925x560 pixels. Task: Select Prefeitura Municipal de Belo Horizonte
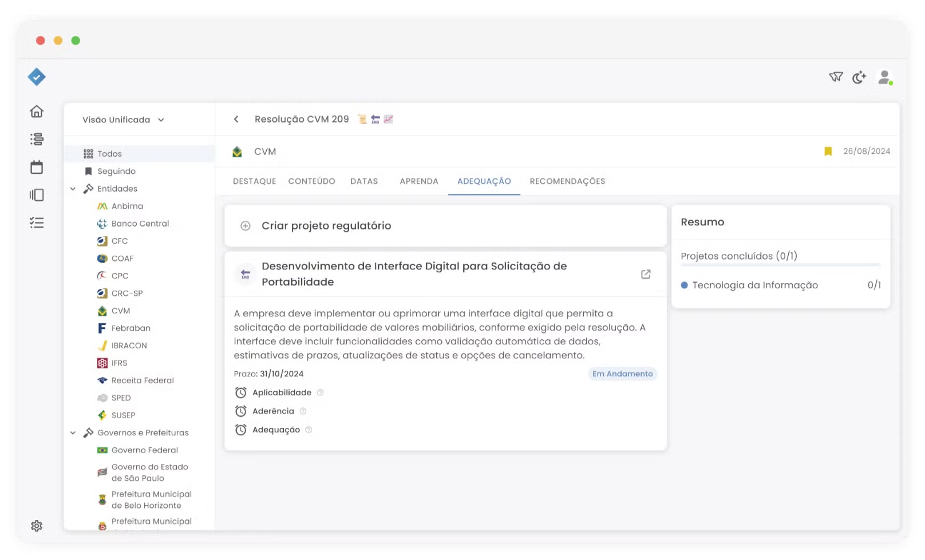point(152,500)
